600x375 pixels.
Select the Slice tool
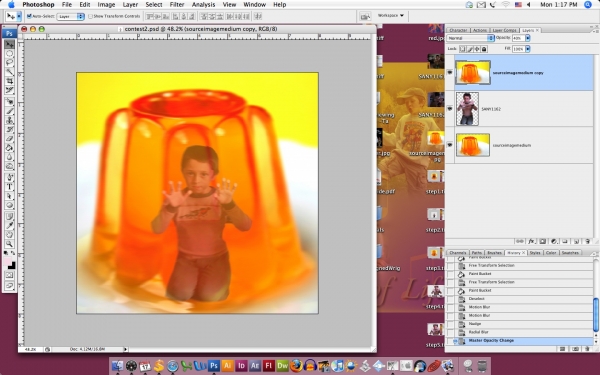[10, 90]
